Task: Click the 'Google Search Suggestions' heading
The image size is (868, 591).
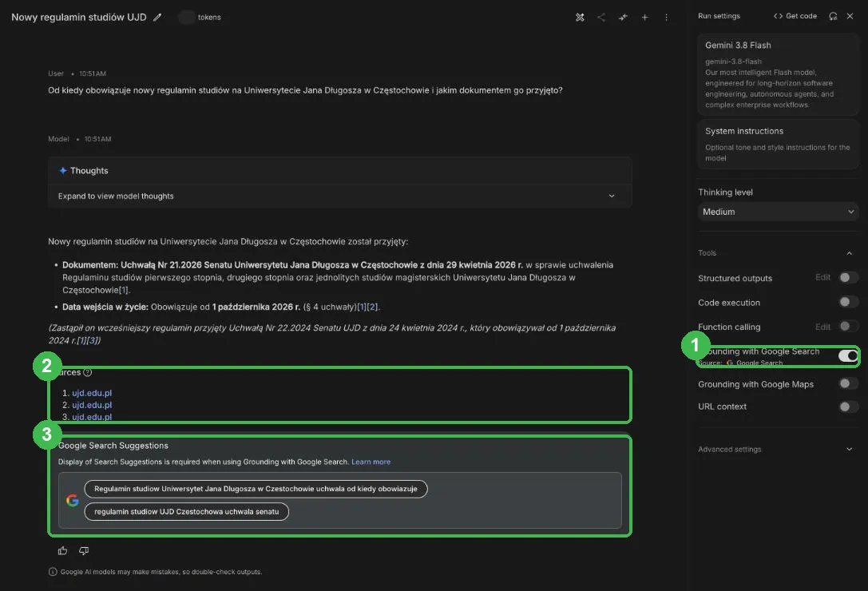Action: [x=113, y=446]
